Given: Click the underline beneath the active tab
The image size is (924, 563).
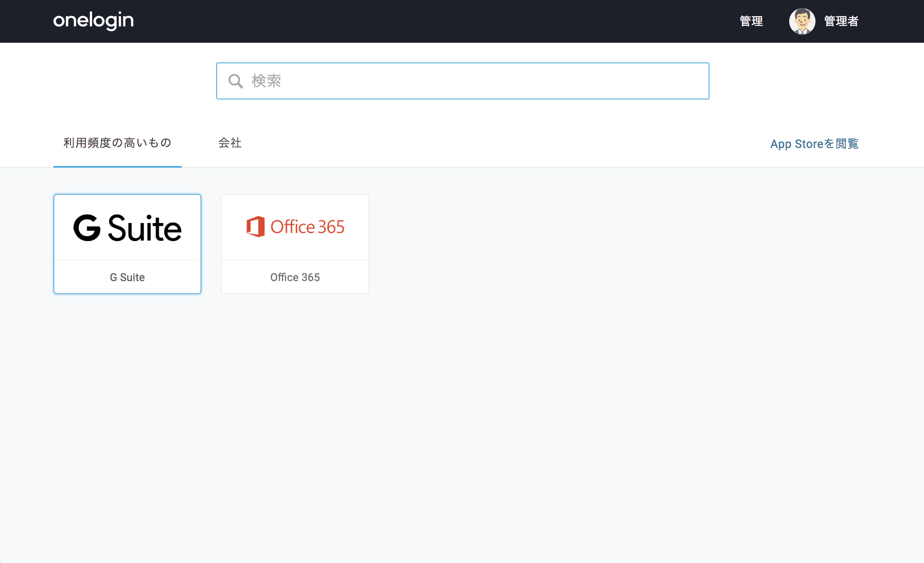Looking at the screenshot, I should (x=118, y=166).
